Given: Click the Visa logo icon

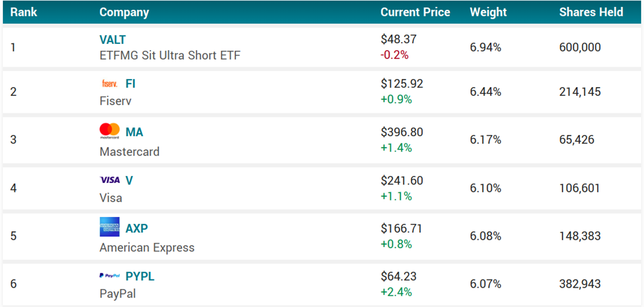Looking at the screenshot, I should point(109,180).
